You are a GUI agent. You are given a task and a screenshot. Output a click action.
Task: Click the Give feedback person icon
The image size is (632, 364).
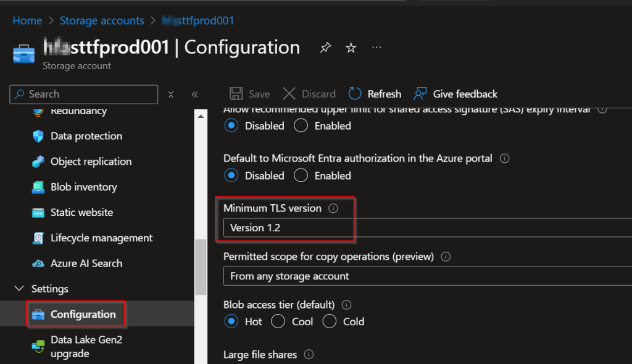[x=420, y=94]
